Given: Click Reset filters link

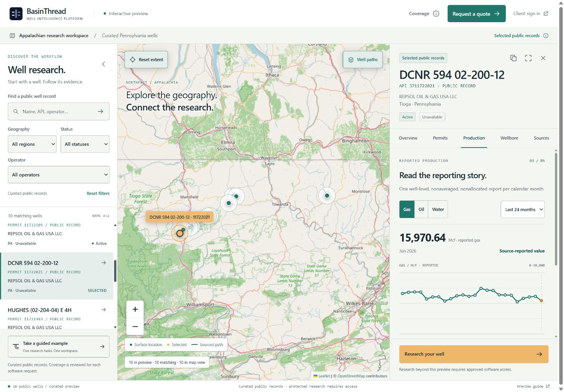Looking at the screenshot, I should coord(98,194).
